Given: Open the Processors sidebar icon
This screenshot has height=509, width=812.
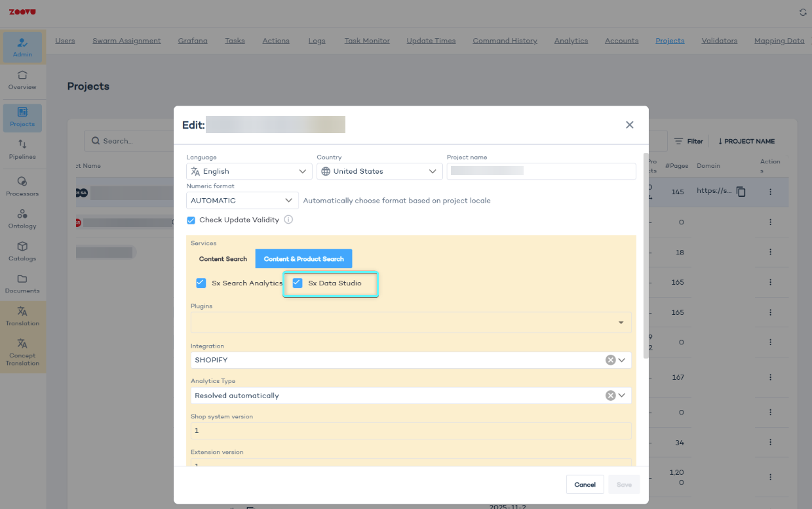Looking at the screenshot, I should click(22, 181).
